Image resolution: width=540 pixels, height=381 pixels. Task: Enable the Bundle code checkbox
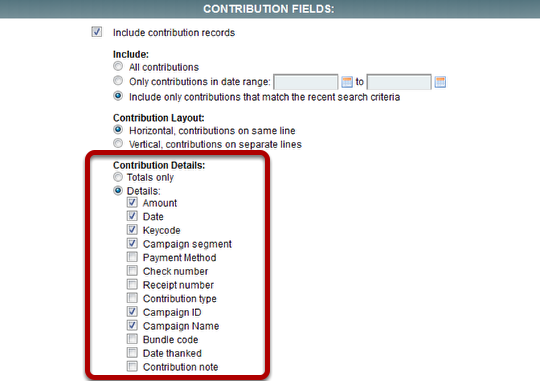[x=132, y=339]
